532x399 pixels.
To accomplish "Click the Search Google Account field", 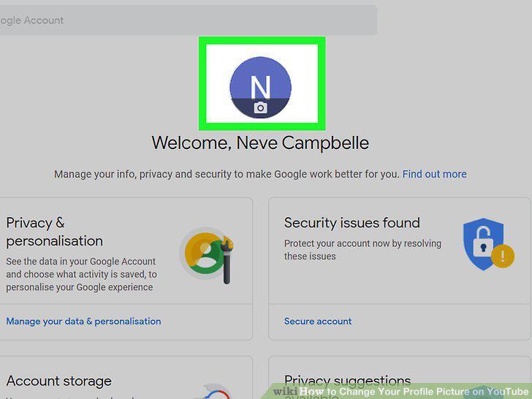I will 188,20.
